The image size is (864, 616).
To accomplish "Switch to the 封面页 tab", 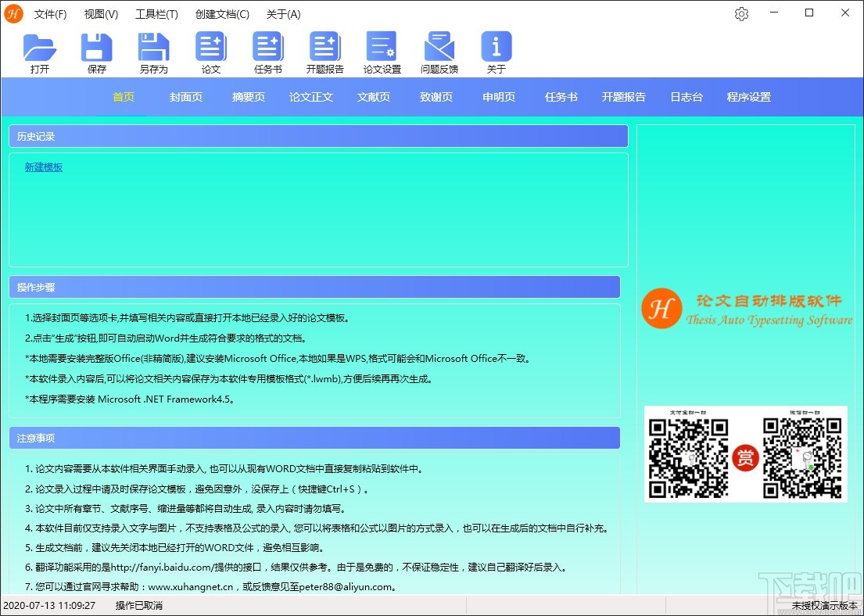I will 185,97.
